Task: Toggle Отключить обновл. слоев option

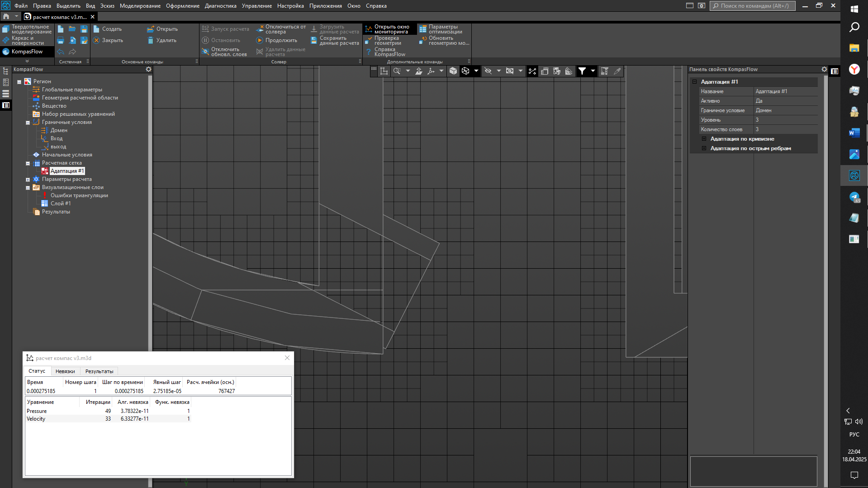Action: (x=205, y=52)
